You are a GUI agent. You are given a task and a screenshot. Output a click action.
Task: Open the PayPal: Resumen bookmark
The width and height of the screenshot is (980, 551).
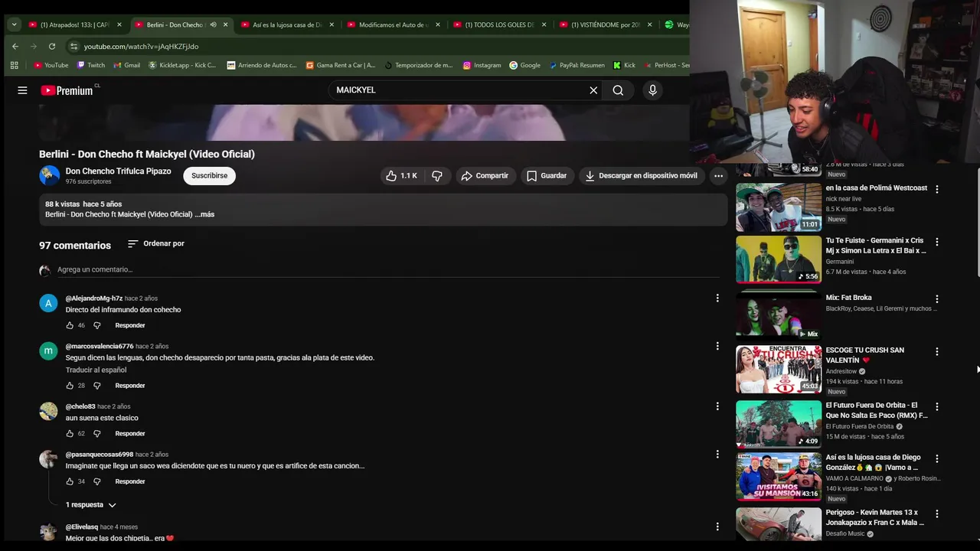point(577,65)
